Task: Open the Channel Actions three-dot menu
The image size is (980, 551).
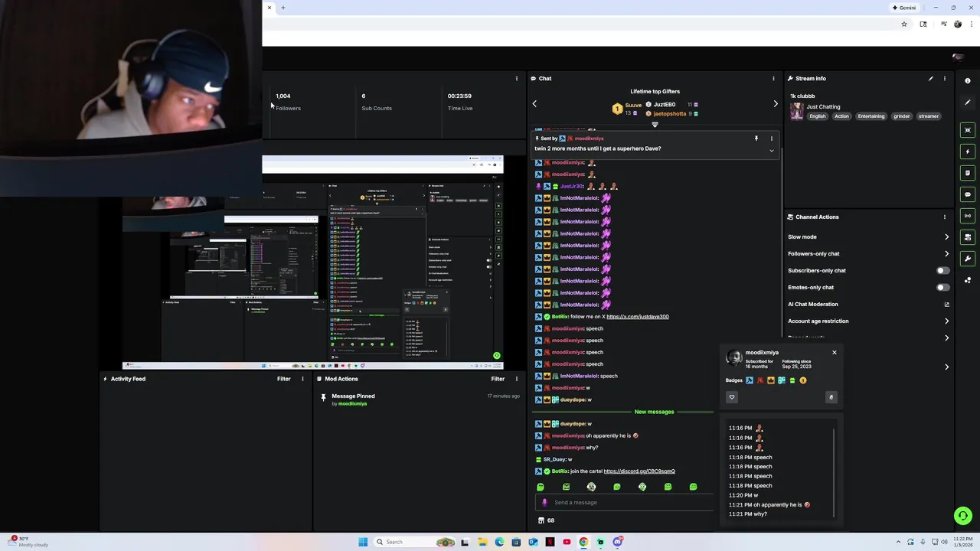Action: [945, 217]
